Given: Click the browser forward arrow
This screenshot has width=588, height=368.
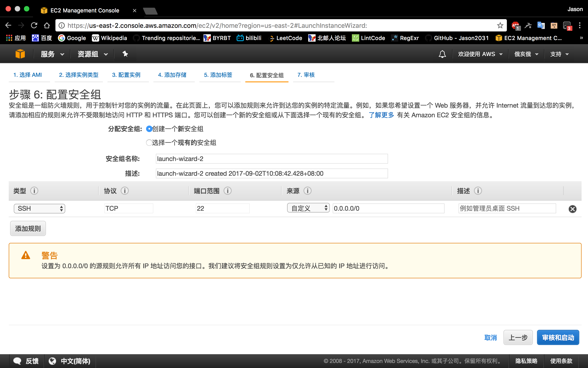Looking at the screenshot, I should coord(21,25).
